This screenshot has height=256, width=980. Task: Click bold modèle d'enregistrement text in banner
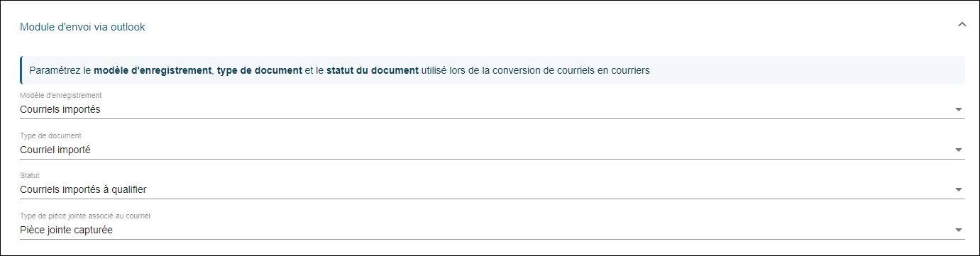(x=153, y=70)
